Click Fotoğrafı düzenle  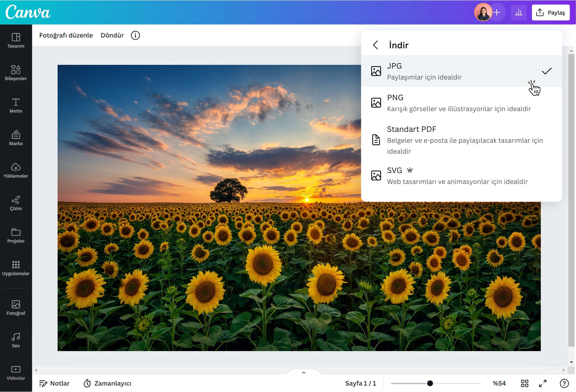[66, 35]
